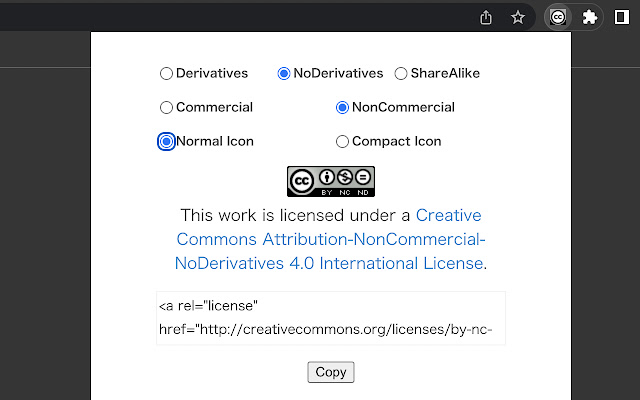This screenshot has height=400, width=640.
Task: Toggle the browser side panel icon
Action: 621,18
